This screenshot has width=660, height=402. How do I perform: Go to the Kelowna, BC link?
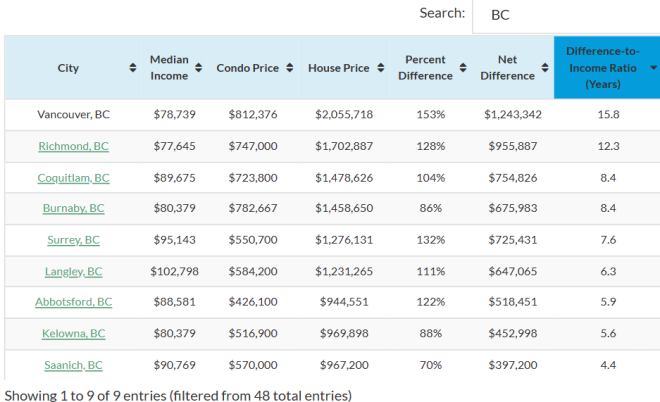pos(73,333)
